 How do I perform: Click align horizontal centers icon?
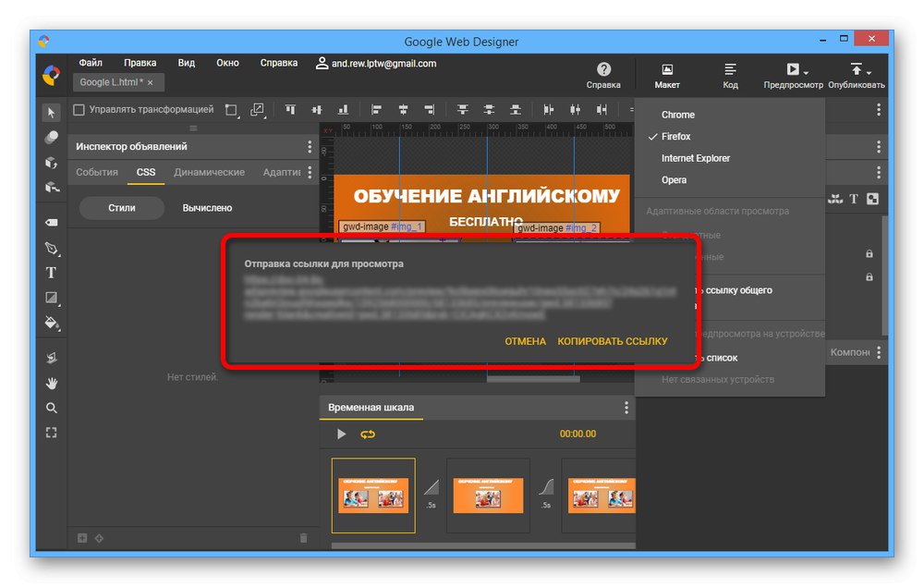coord(403,109)
